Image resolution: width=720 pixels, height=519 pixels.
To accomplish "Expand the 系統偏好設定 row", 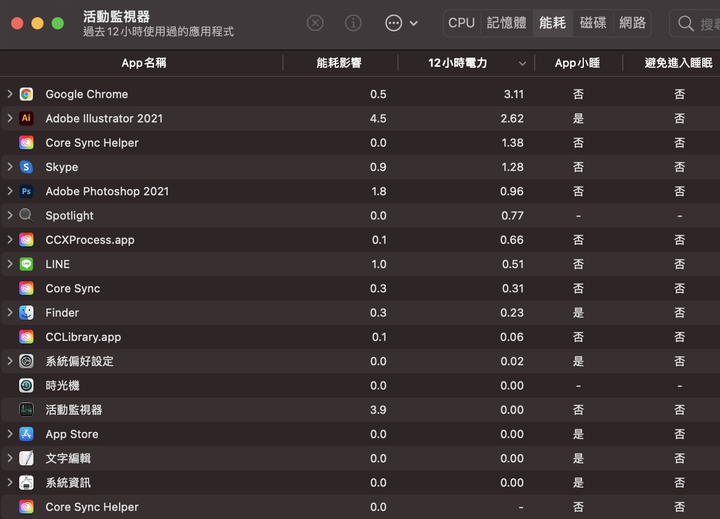I will pyautogui.click(x=10, y=361).
